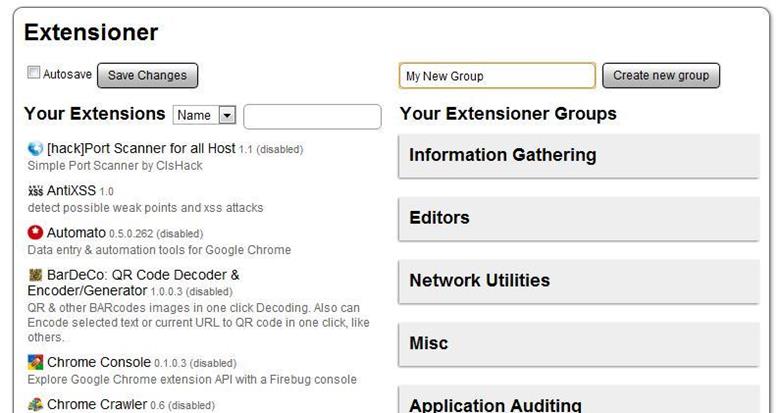
Task: Select the Chrome Console extension entry
Action: pyautogui.click(x=99, y=362)
